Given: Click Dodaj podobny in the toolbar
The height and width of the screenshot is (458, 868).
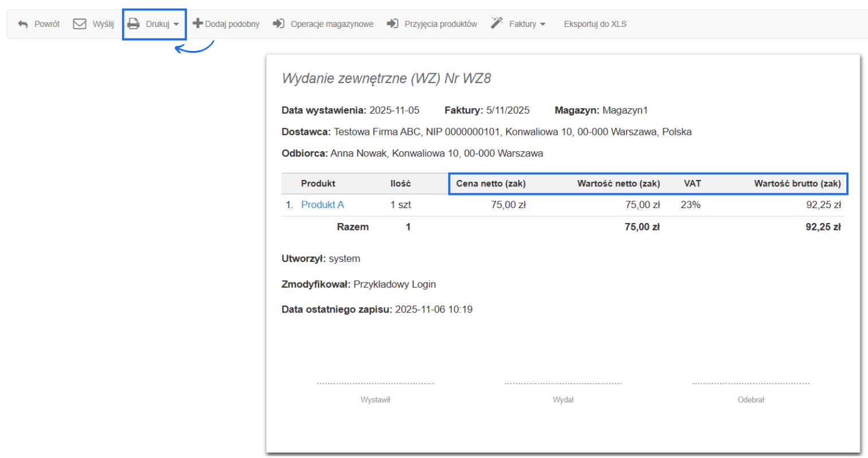Looking at the screenshot, I should 233,24.
